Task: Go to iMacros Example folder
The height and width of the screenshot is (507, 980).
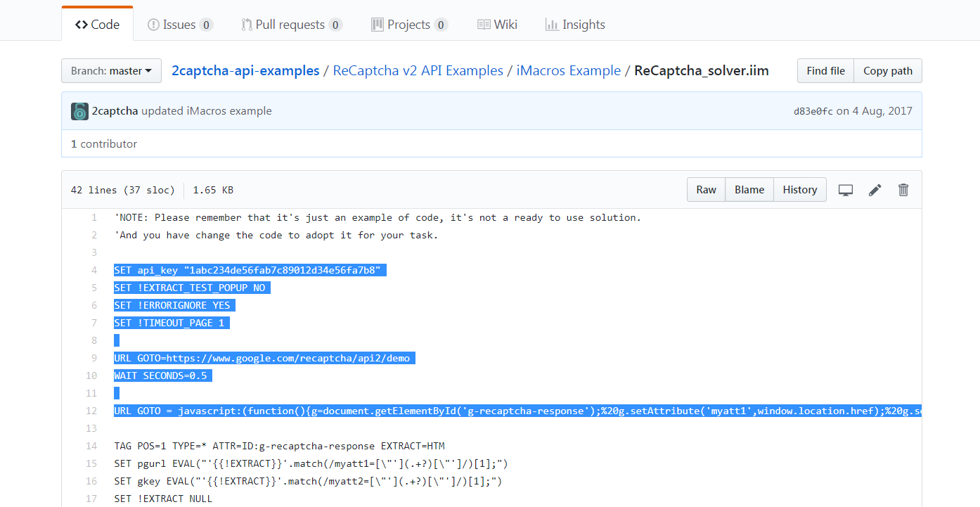Action: point(568,70)
